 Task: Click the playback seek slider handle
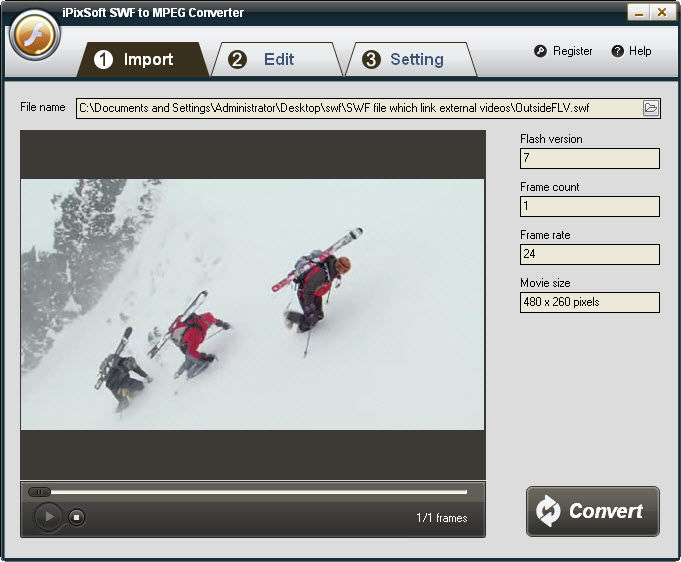[x=39, y=491]
